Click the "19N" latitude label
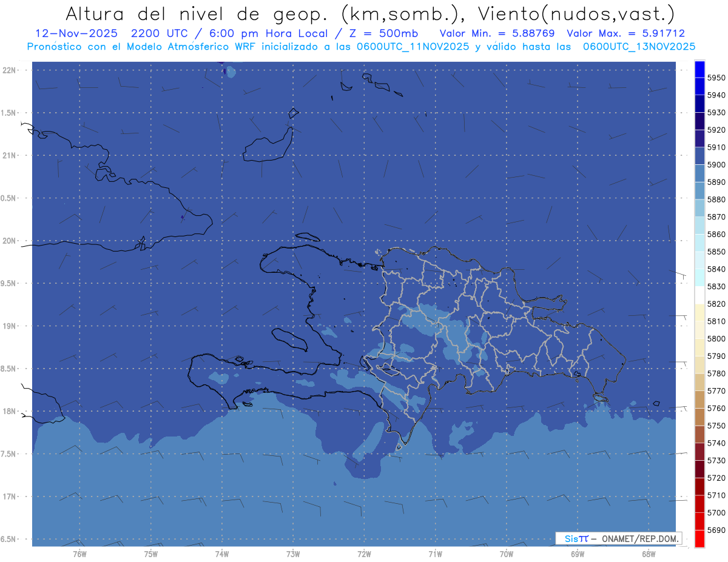Image resolution: width=728 pixels, height=562 pixels. click(x=8, y=326)
